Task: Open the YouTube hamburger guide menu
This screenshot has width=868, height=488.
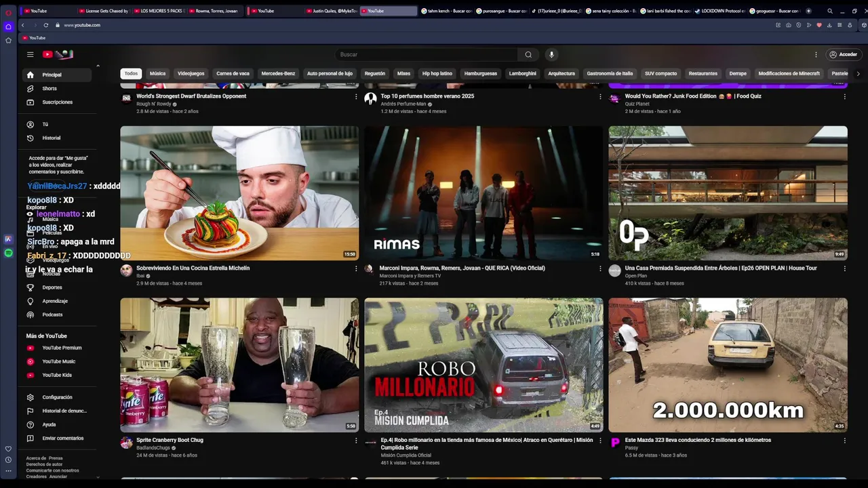Action: [30, 54]
